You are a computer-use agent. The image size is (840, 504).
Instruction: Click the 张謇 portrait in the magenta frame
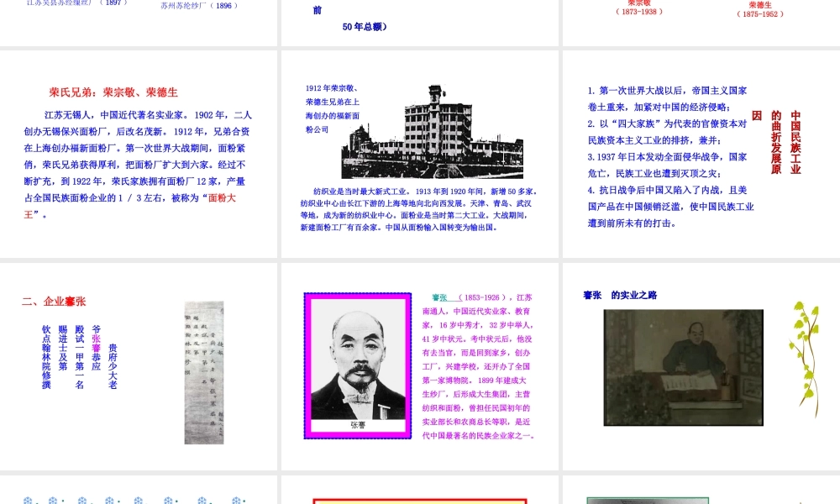358,365
